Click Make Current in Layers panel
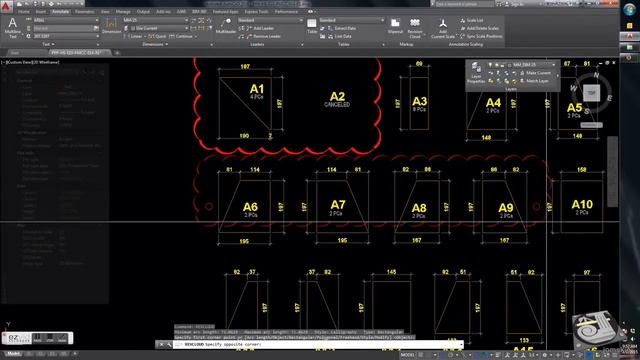The image size is (640, 360). (x=535, y=73)
